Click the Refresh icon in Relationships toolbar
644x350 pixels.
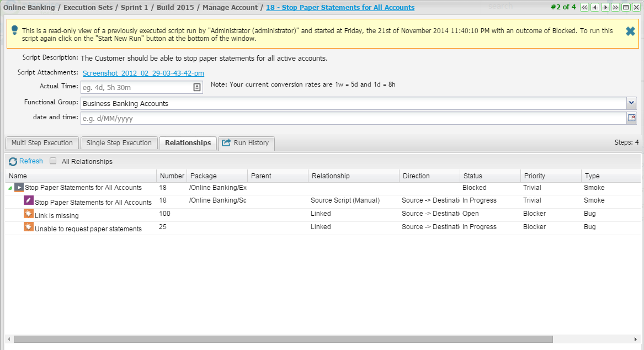13,161
